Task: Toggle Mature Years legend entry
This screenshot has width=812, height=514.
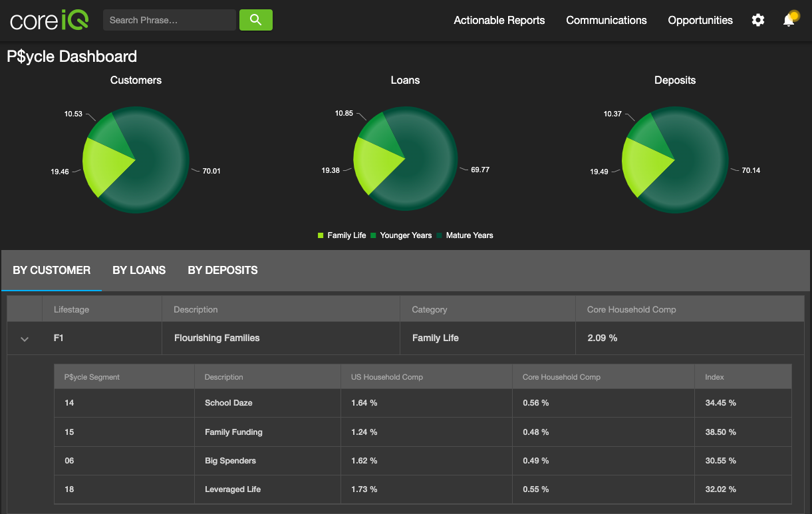Action: click(x=465, y=235)
